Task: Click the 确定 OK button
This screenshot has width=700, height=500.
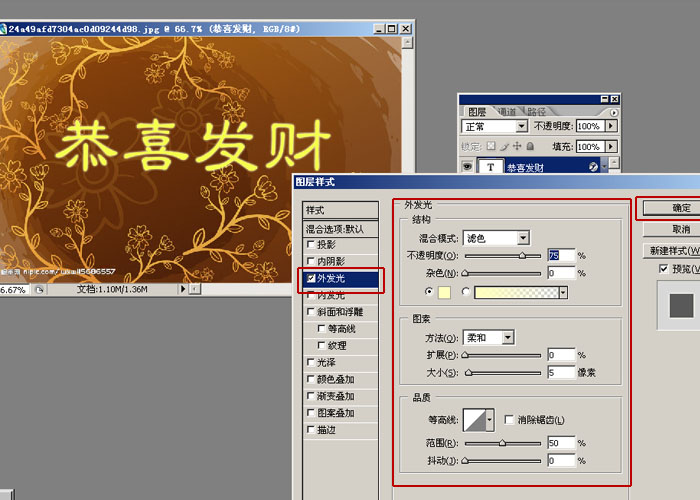Action: [671, 208]
